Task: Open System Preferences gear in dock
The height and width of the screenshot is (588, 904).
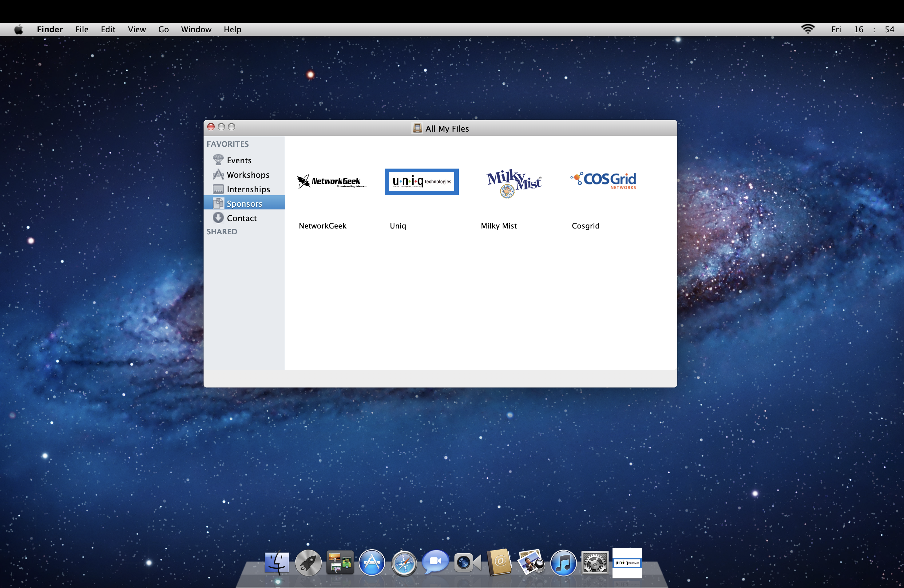Action: pos(595,562)
